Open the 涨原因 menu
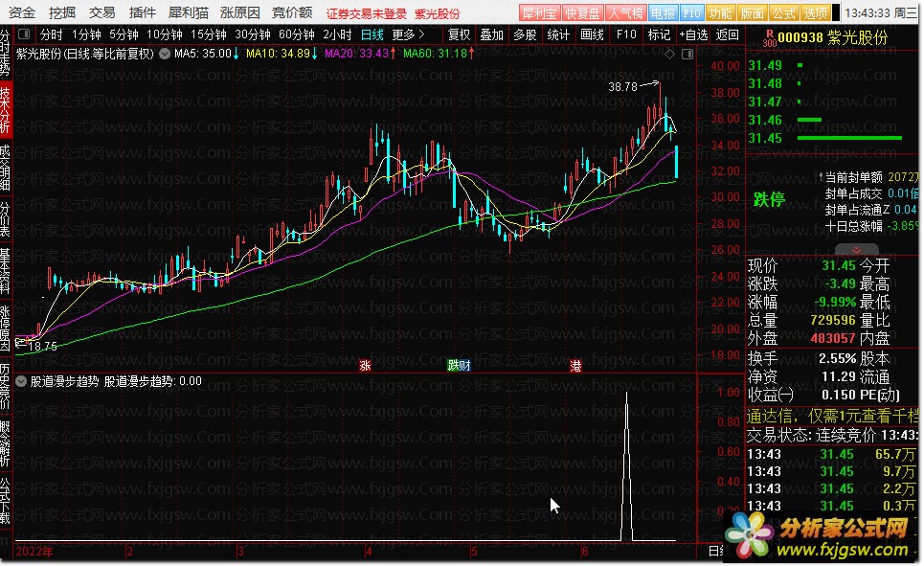This screenshot has width=924, height=566. point(240,12)
